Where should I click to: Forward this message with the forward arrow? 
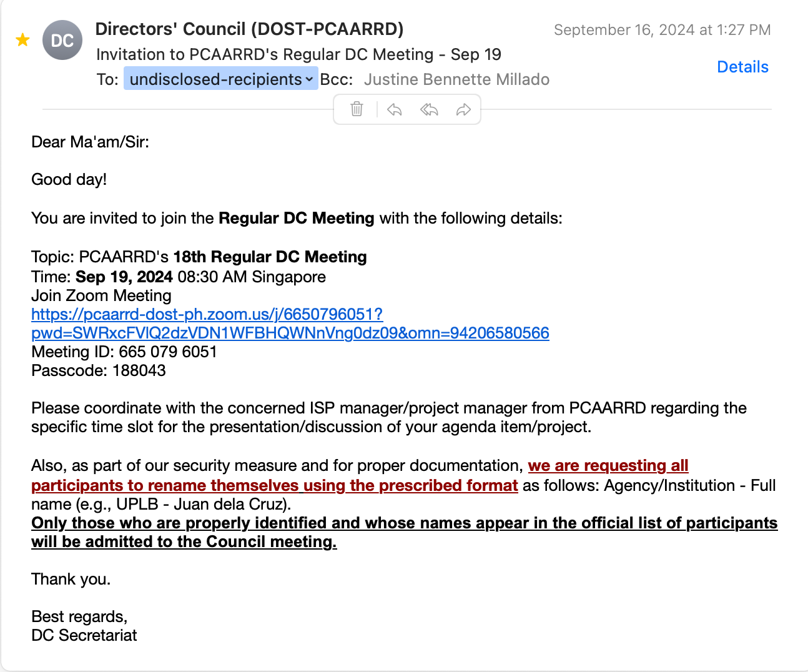pos(463,110)
